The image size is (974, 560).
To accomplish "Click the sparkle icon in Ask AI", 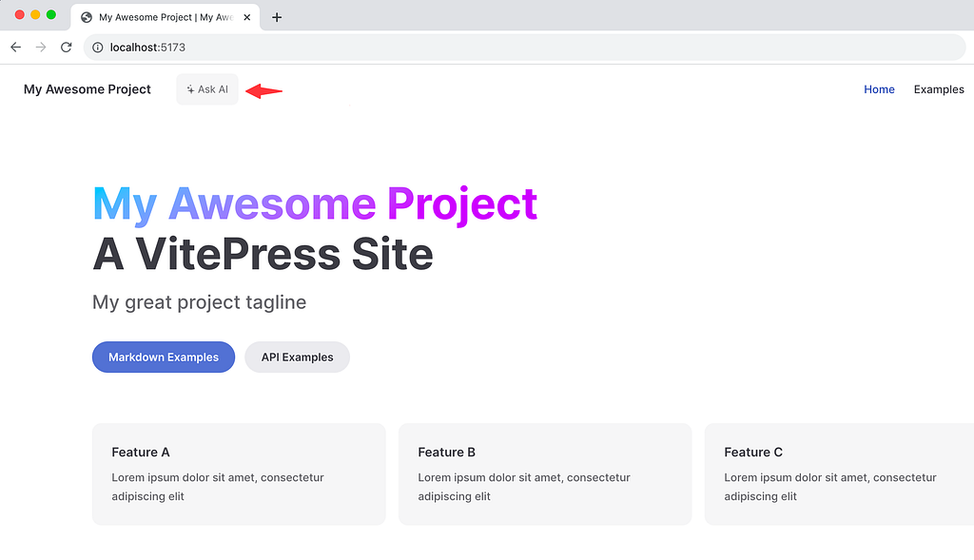I will [x=190, y=89].
